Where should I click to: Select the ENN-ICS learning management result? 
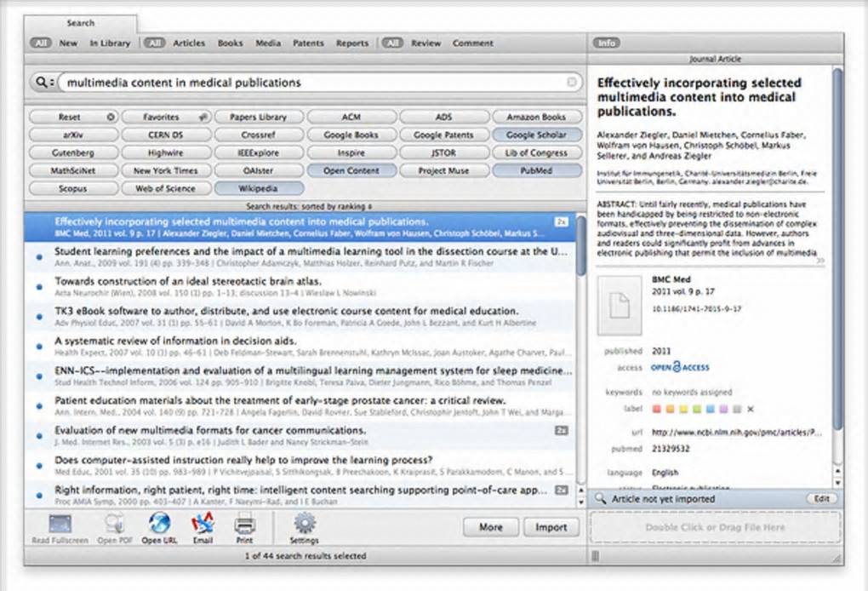(299, 376)
